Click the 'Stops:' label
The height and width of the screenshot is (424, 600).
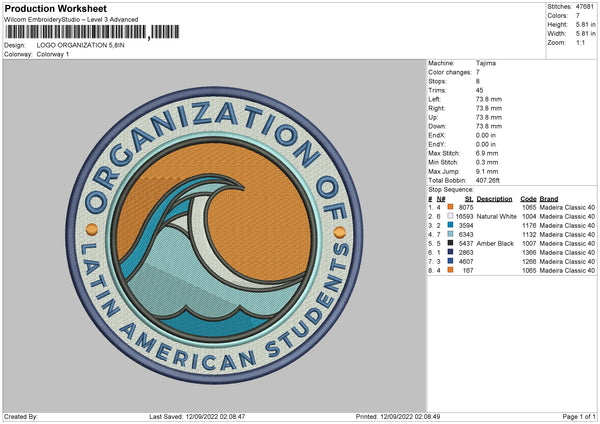click(x=437, y=81)
